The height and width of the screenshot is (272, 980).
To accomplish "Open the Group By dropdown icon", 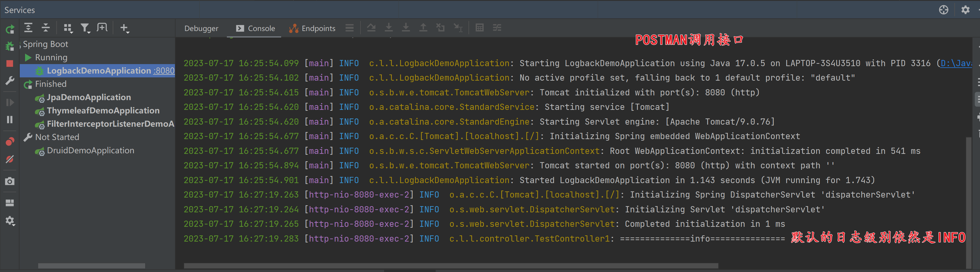I will tap(68, 28).
